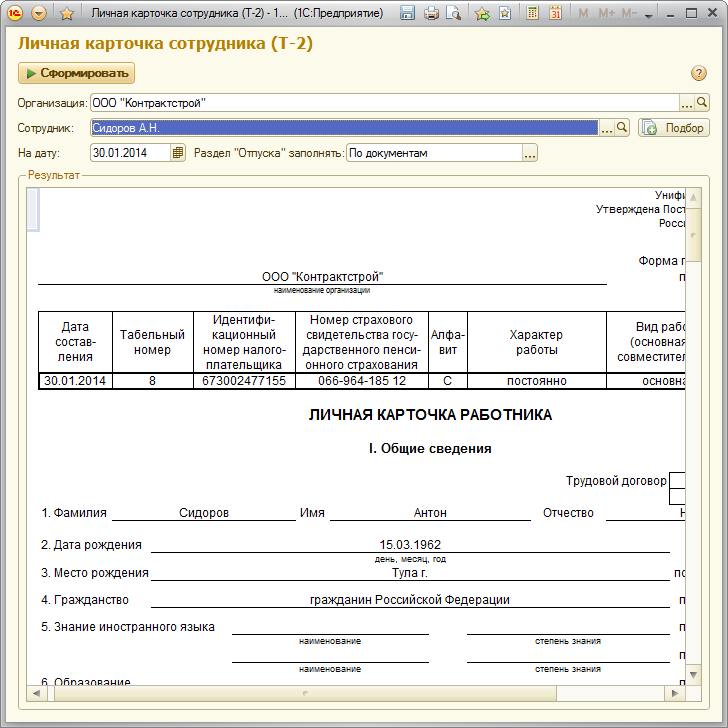Screen dimensions: 728x728
Task: Click the Организация input field
Action: point(385,103)
